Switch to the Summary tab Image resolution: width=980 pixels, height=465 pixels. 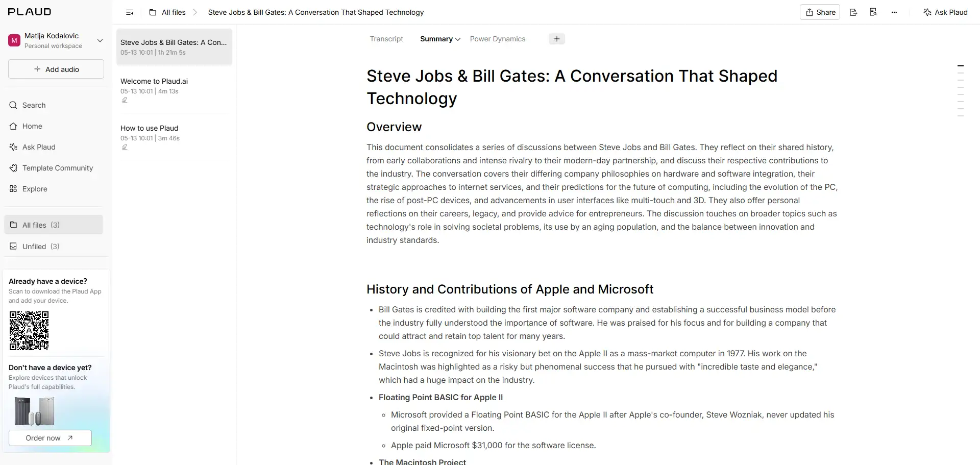click(x=436, y=39)
